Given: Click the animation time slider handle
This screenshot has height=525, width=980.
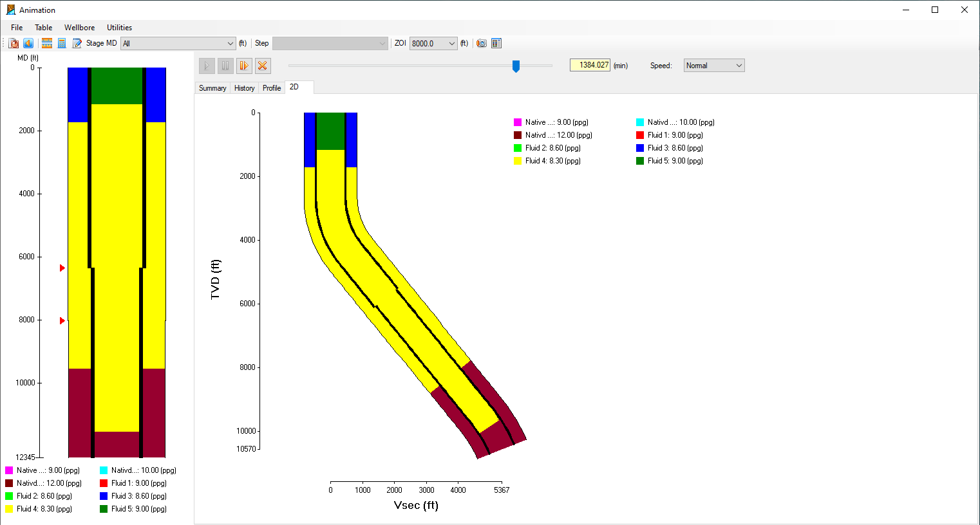Looking at the screenshot, I should pos(516,66).
